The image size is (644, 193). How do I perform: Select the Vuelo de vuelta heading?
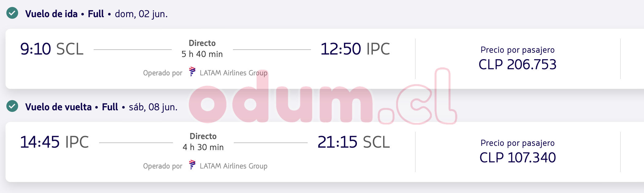58,107
